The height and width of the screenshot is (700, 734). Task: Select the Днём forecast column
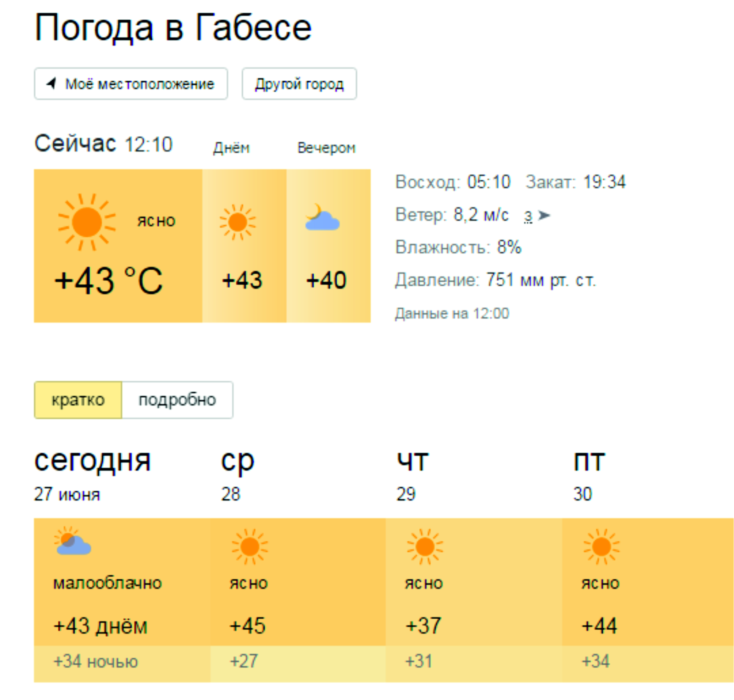(x=244, y=246)
